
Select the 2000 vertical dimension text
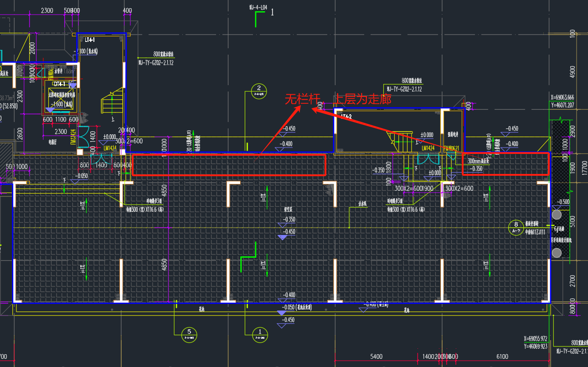[x=32, y=48]
